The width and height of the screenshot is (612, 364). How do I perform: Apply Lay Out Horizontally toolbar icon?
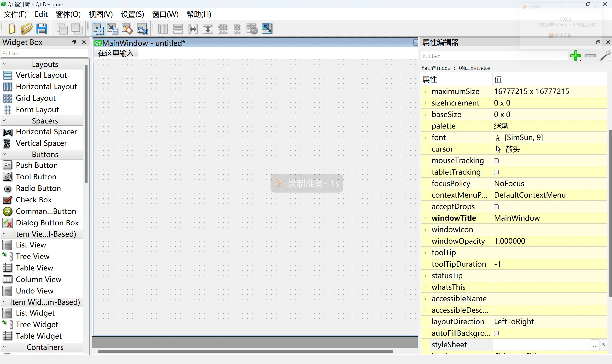click(x=163, y=29)
